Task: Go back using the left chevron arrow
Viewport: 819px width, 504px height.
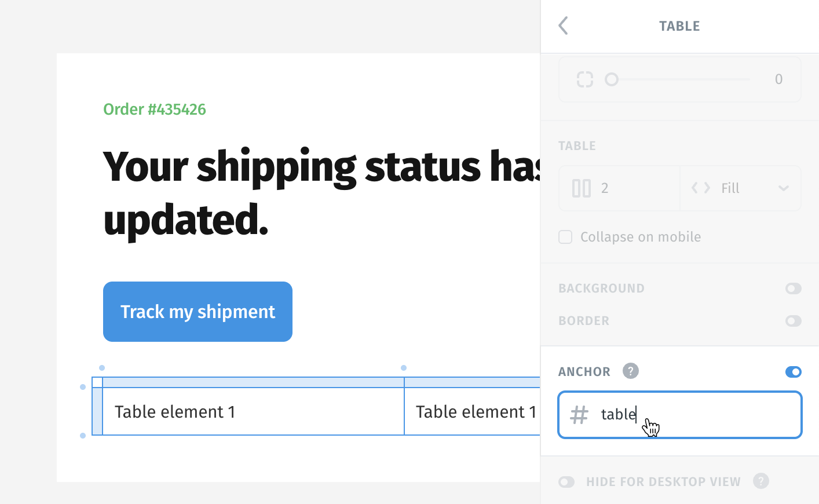Action: pos(563,25)
